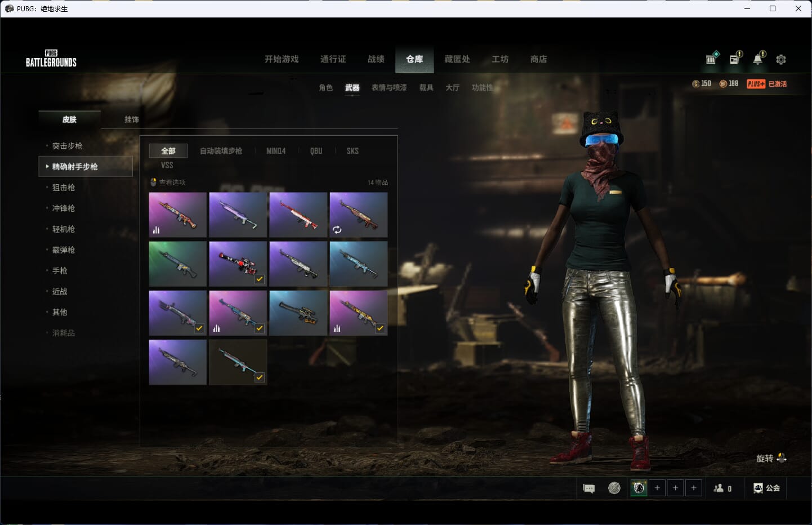
Task: Open the chat speech-bubble icon
Action: 589,488
